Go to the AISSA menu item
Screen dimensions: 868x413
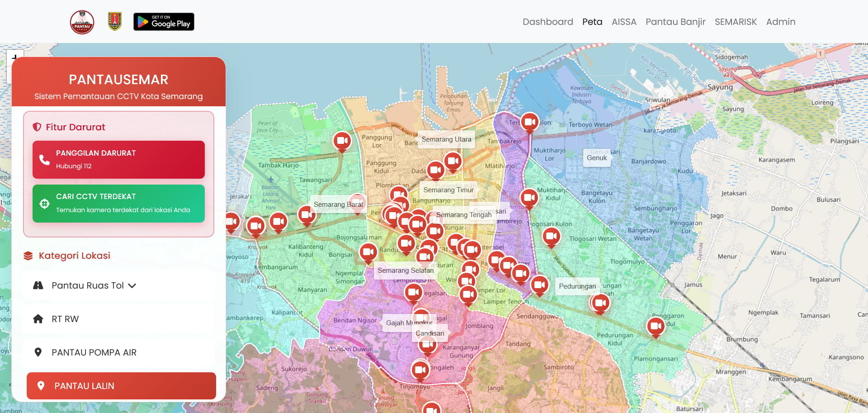pos(623,22)
